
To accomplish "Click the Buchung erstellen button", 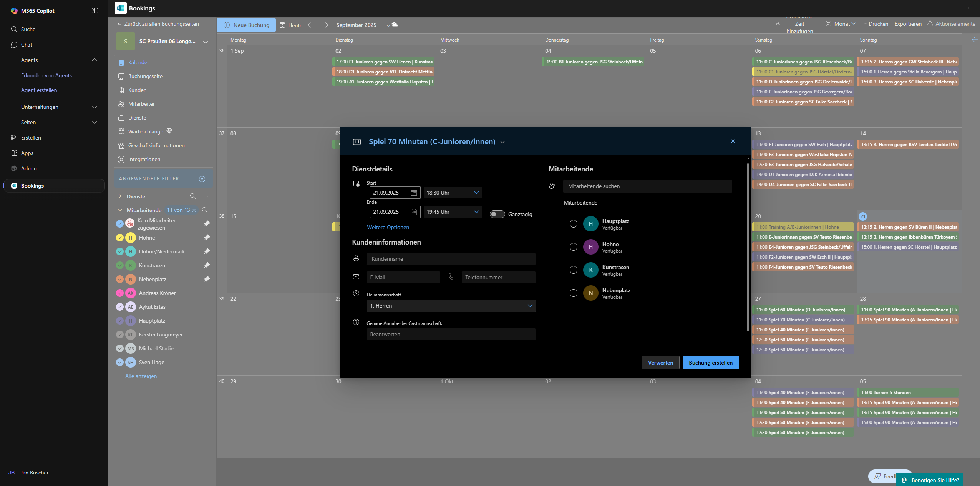I will (710, 363).
